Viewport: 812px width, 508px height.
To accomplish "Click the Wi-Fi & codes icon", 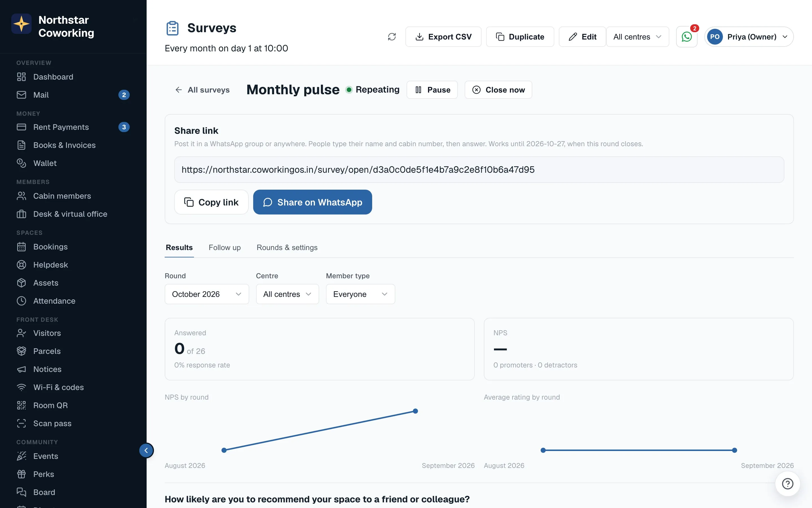I will click(21, 387).
